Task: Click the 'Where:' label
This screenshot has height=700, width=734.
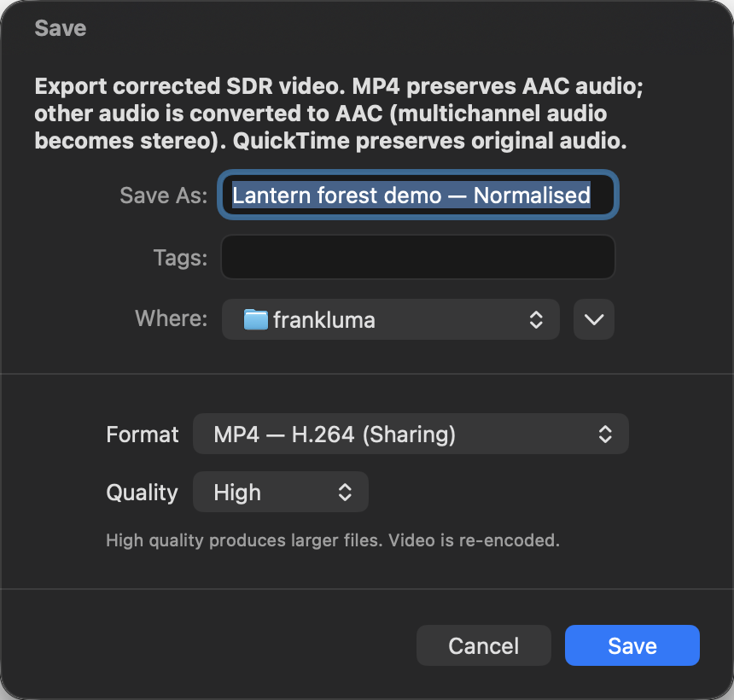Action: tap(171, 318)
